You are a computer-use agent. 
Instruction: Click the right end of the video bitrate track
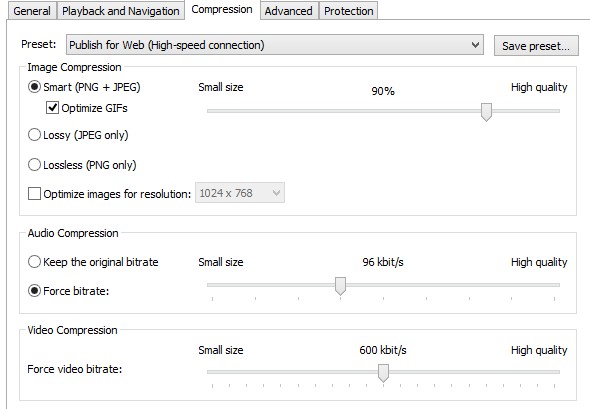(x=558, y=372)
